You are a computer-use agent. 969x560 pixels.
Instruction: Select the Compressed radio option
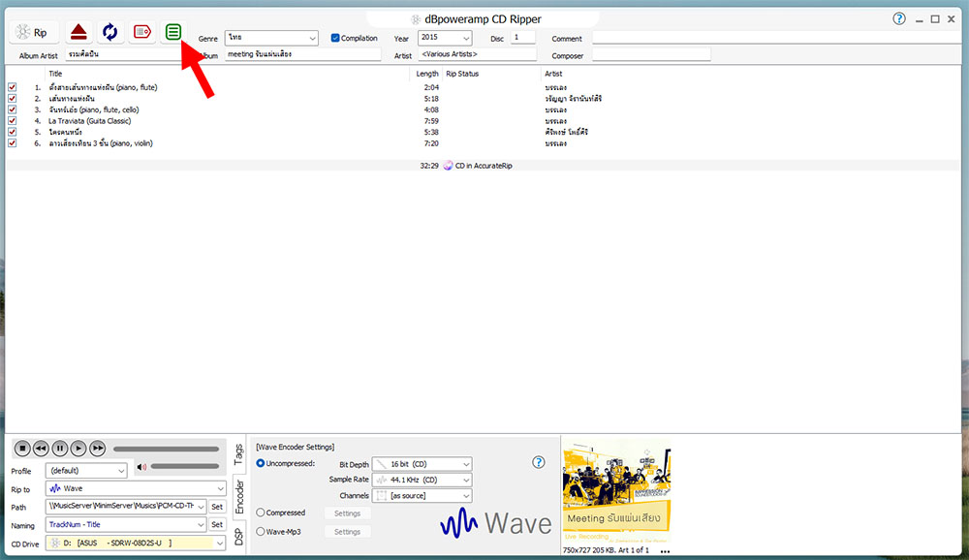point(261,513)
